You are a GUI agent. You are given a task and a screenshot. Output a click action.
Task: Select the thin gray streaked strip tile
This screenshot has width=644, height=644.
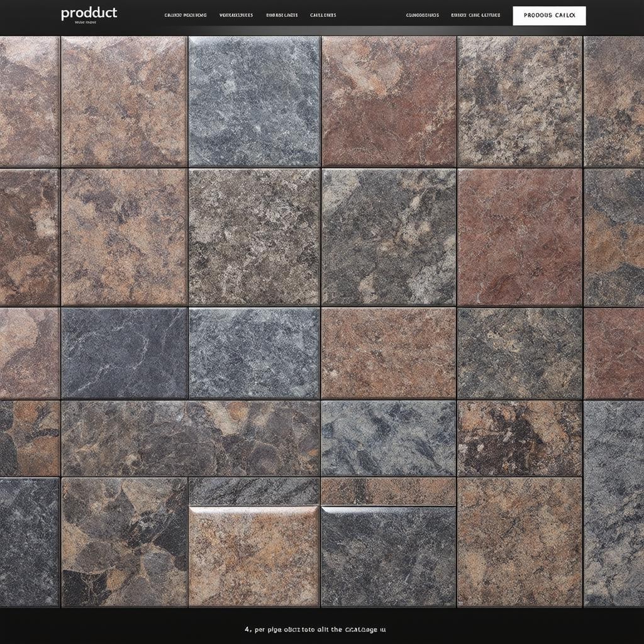(254, 491)
